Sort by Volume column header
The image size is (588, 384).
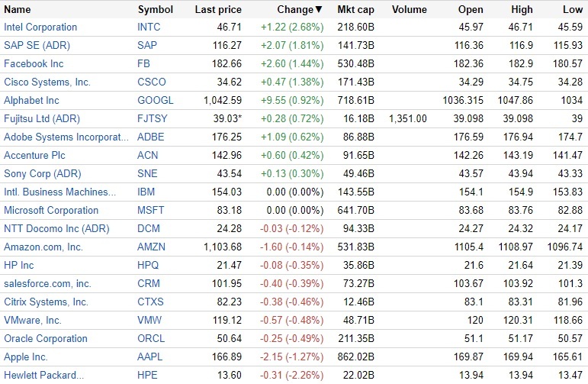409,10
